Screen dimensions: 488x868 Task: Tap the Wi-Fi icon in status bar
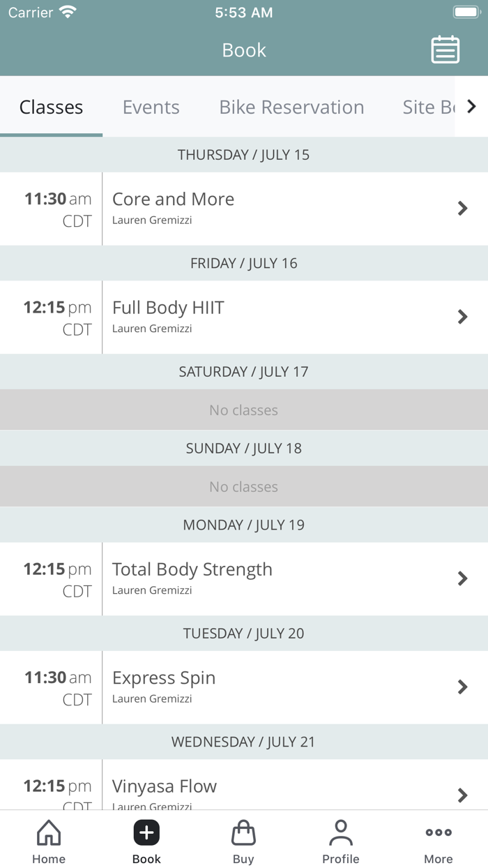point(68,11)
